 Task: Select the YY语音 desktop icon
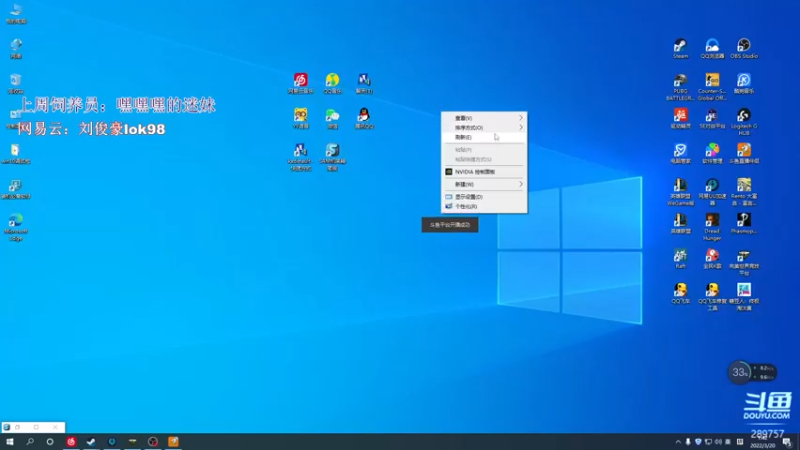point(301,118)
